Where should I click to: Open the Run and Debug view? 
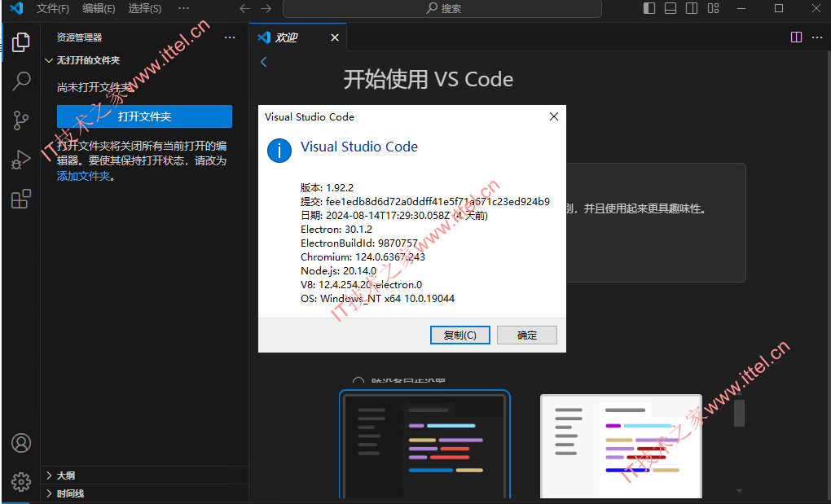pos(20,160)
